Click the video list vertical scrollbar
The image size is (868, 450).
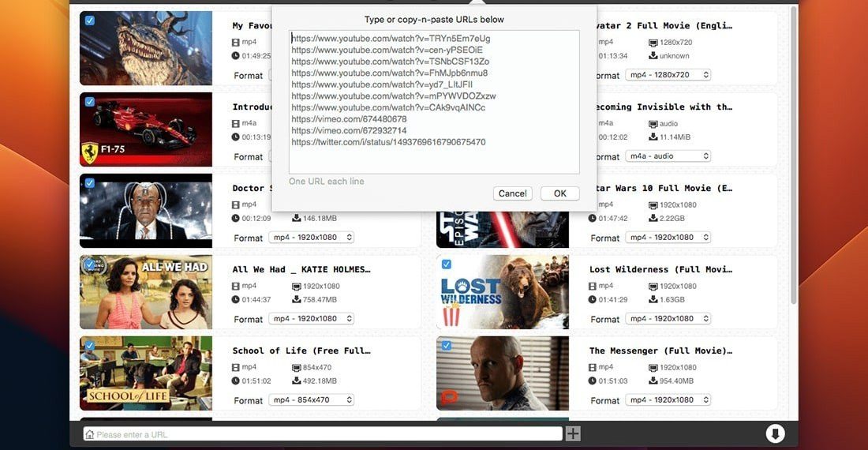(793, 158)
